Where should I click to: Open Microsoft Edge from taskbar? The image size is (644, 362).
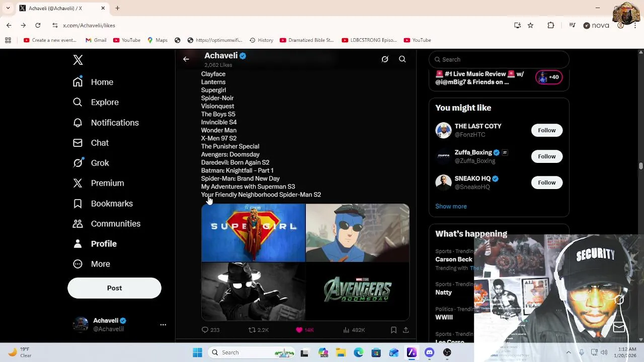pyautogui.click(x=358, y=352)
